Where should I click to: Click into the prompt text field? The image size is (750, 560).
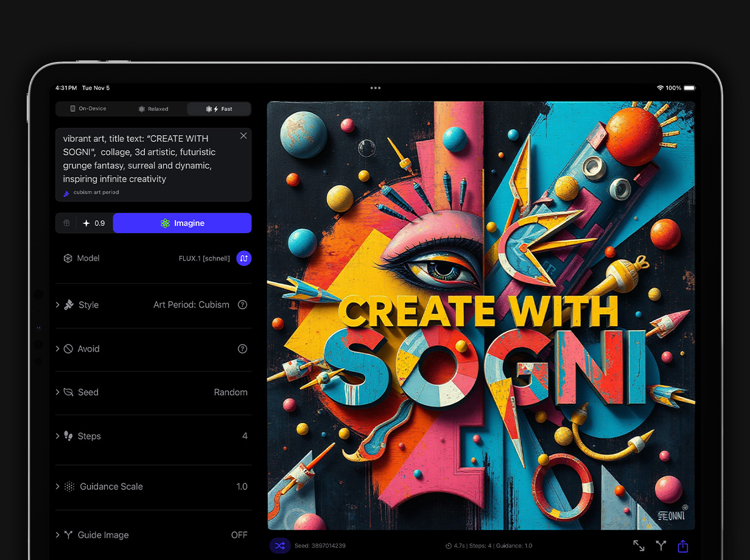(x=146, y=159)
